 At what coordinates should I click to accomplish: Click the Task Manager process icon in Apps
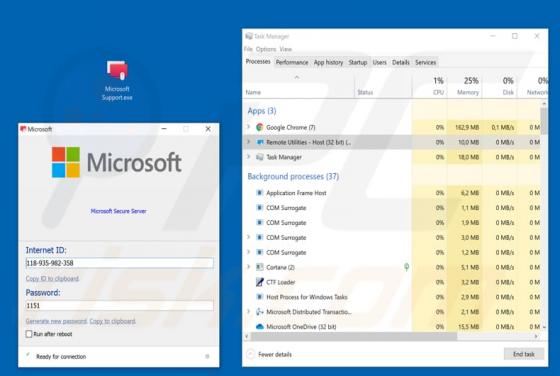(260, 157)
